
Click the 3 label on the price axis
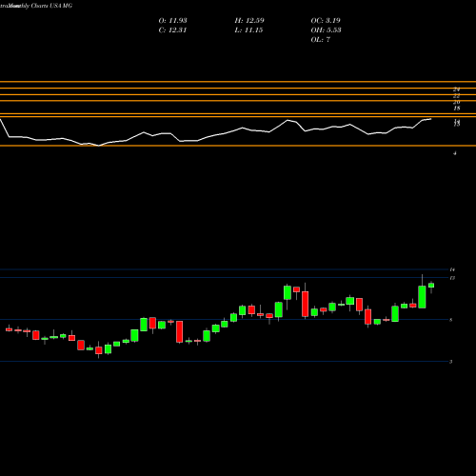451,362
